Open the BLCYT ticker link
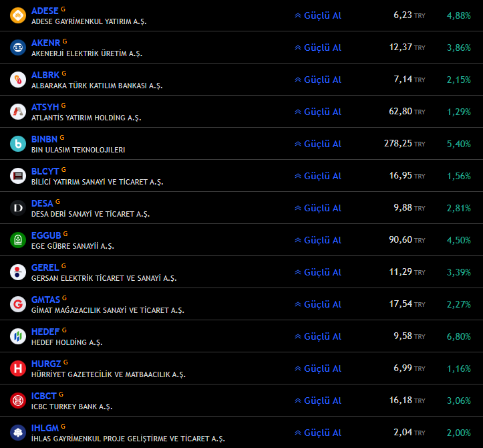 point(45,171)
